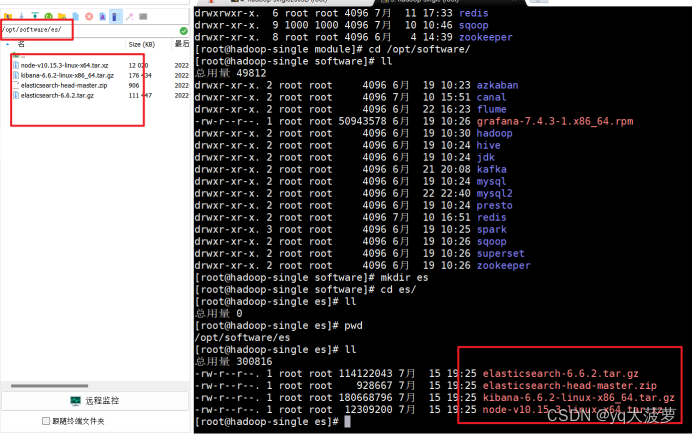Click elasticsearch-head-master.zip in terminal output
The width and height of the screenshot is (693, 435).
(569, 385)
